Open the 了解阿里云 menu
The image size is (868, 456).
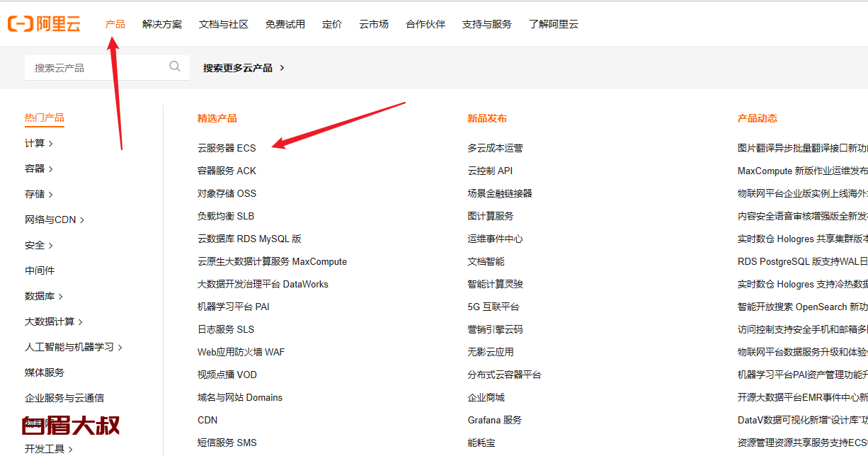(x=554, y=24)
